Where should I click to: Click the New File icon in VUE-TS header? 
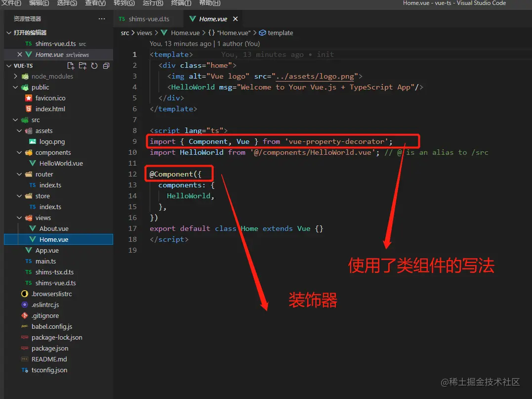[71, 66]
